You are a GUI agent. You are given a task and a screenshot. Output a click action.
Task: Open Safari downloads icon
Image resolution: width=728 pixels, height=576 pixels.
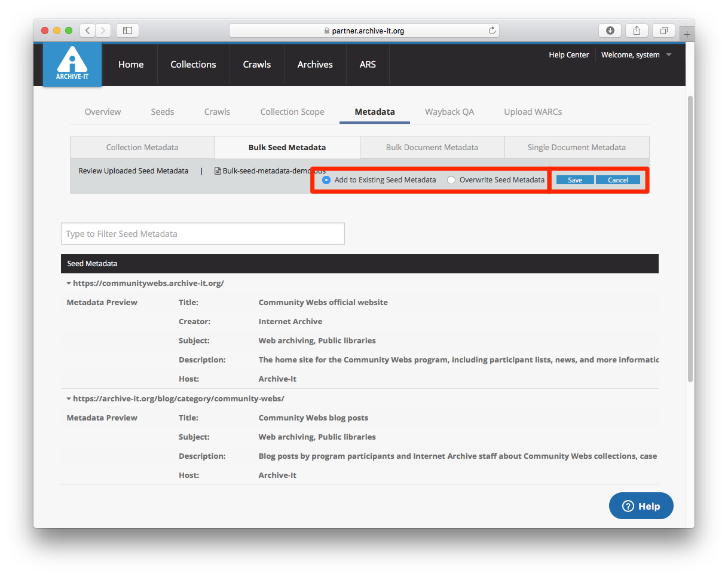610,31
